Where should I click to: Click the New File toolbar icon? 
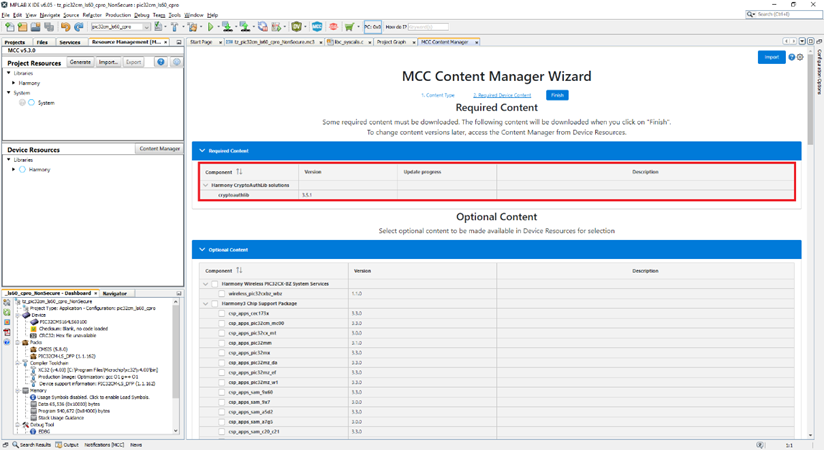pyautogui.click(x=9, y=27)
